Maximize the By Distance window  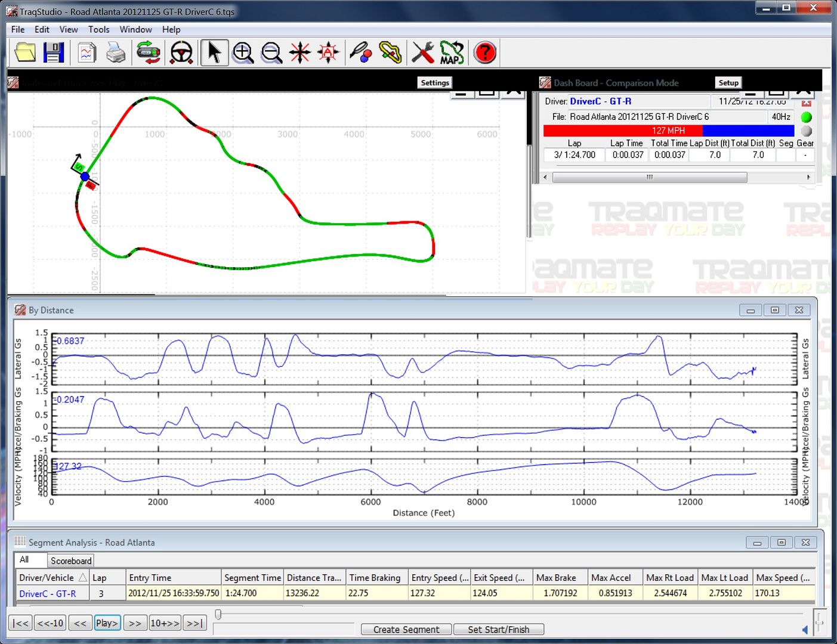point(775,310)
